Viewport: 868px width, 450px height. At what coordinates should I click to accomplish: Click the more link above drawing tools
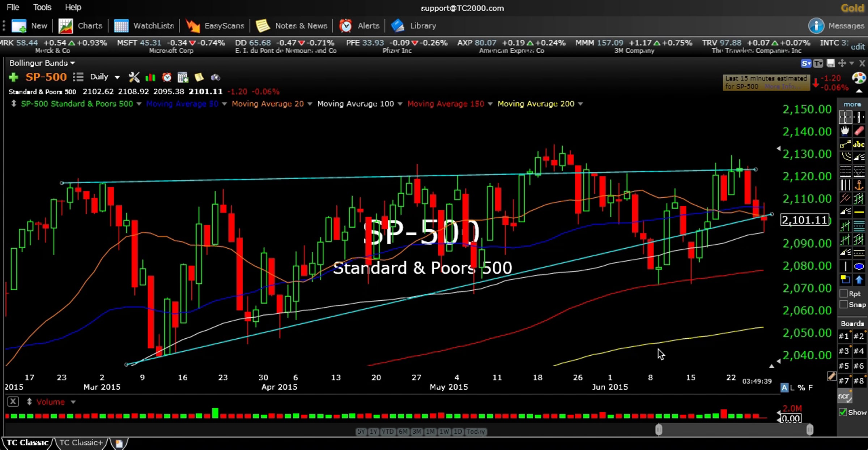point(852,104)
